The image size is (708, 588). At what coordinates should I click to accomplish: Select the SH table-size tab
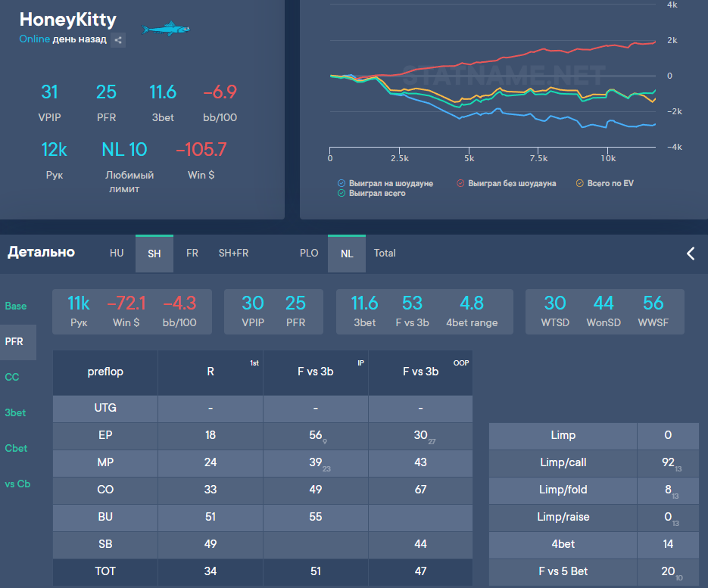coord(154,254)
